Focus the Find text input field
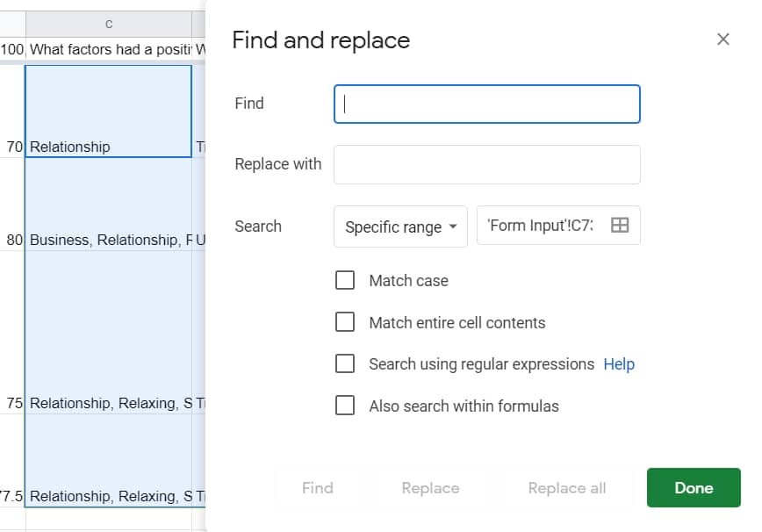Viewport: 762px width, 532px height. tap(487, 104)
